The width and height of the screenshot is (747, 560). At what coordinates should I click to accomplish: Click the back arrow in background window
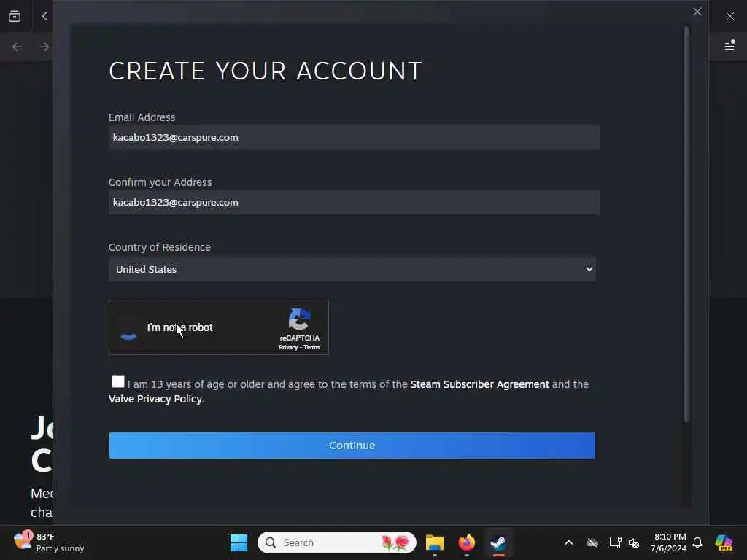click(x=18, y=47)
